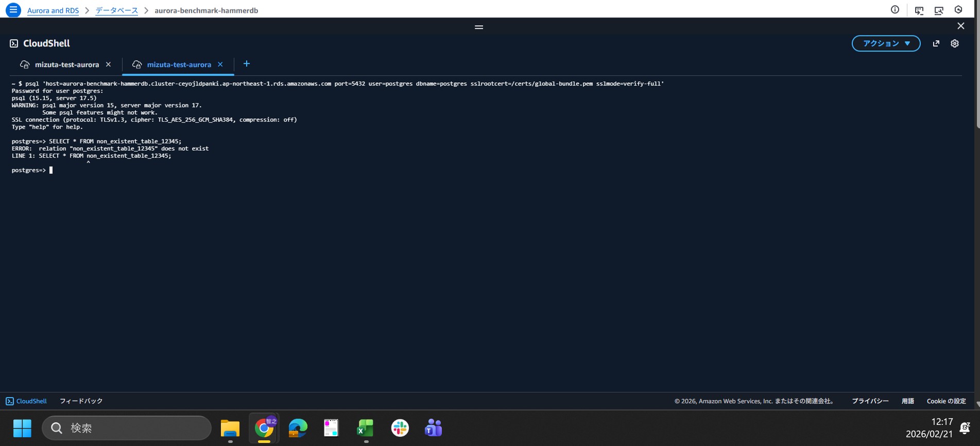
Task: Open the hexagon settings icon in header
Action: (x=958, y=10)
